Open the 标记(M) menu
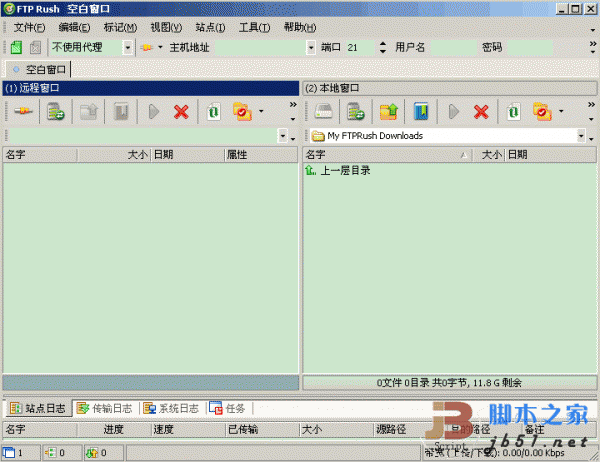The height and width of the screenshot is (462, 600). coord(120,28)
